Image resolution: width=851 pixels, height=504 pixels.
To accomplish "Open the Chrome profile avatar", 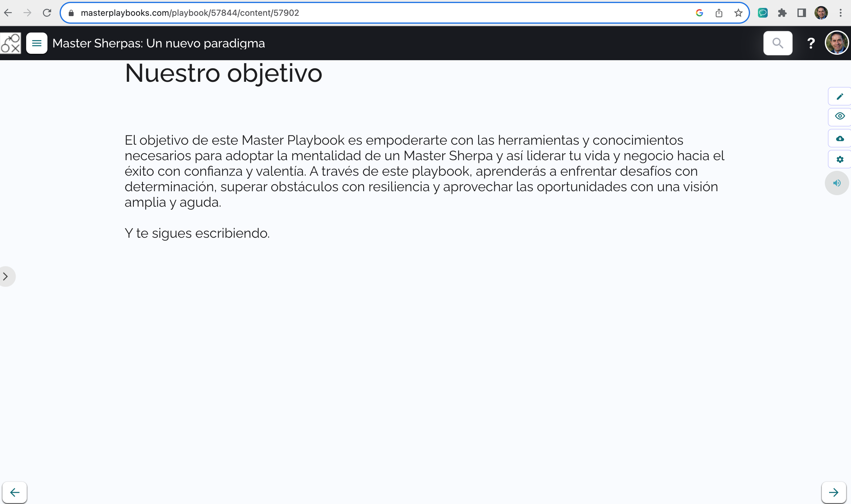I will pos(821,13).
